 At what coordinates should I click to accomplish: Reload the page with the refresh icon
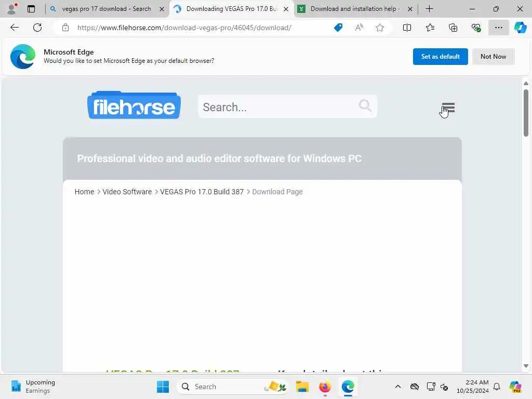coord(37,28)
